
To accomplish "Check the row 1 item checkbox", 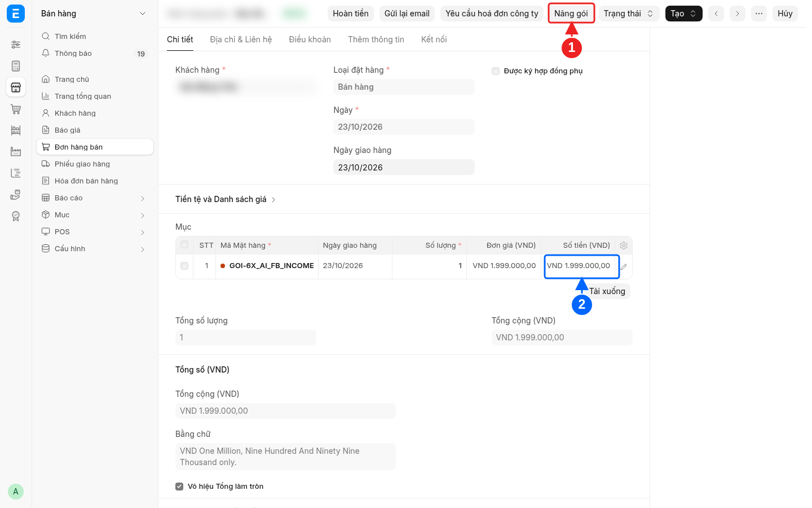I will [184, 266].
